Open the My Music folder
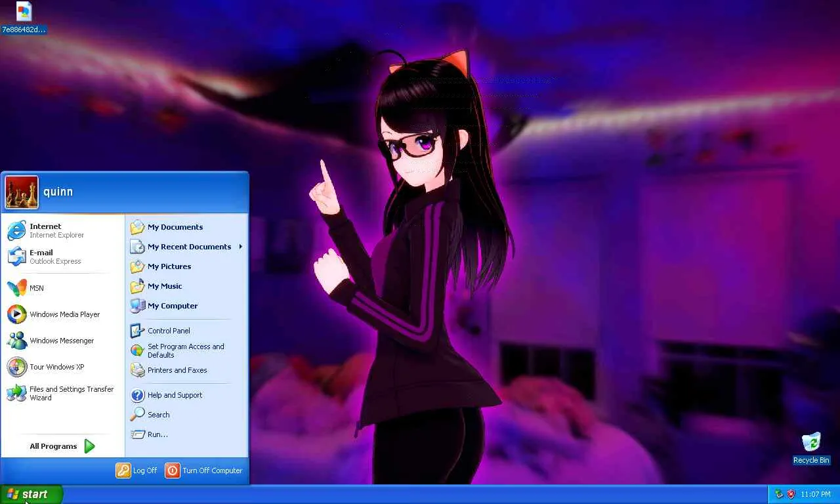Image resolution: width=840 pixels, height=504 pixels. (x=186, y=286)
